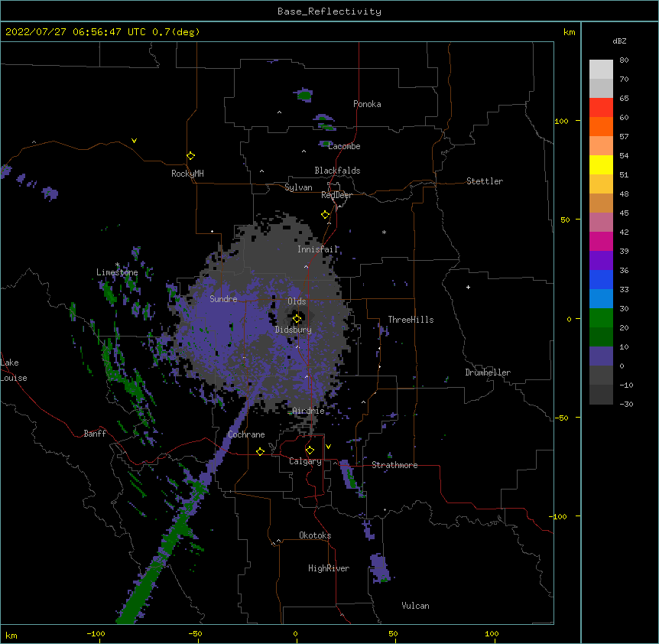Image resolution: width=659 pixels, height=644 pixels.
Task: Click the Airdrie city label
Action: (309, 411)
